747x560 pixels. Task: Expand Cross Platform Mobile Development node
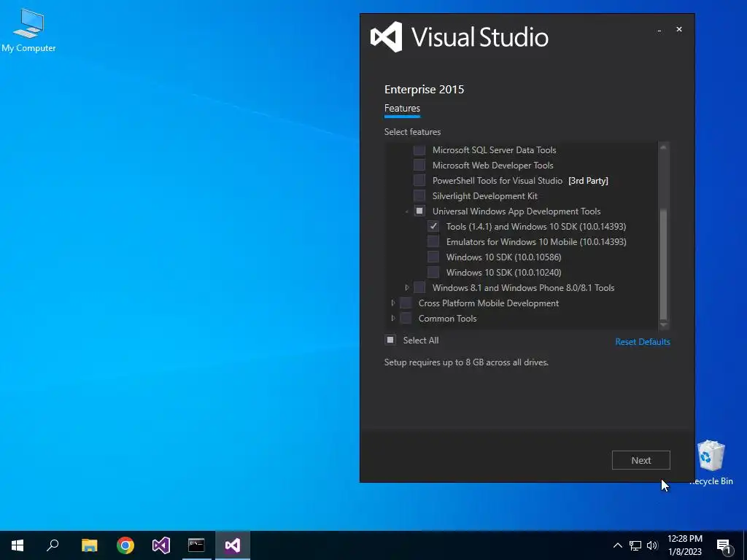tap(393, 303)
